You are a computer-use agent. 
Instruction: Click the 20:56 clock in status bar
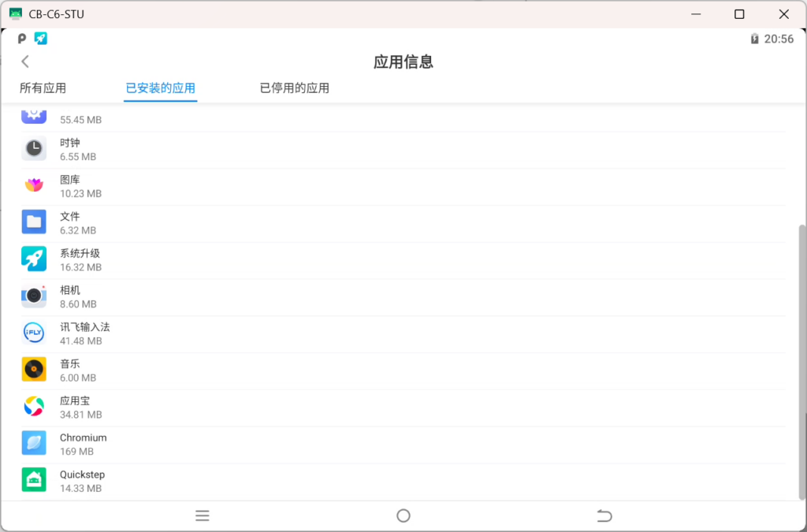click(x=779, y=39)
